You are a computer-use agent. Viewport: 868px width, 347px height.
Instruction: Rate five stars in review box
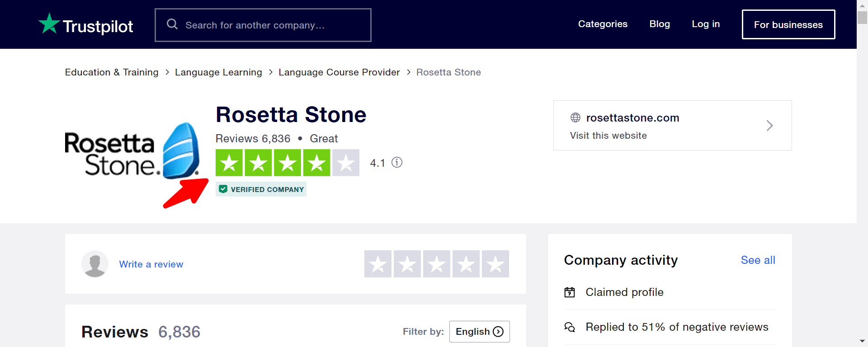495,264
